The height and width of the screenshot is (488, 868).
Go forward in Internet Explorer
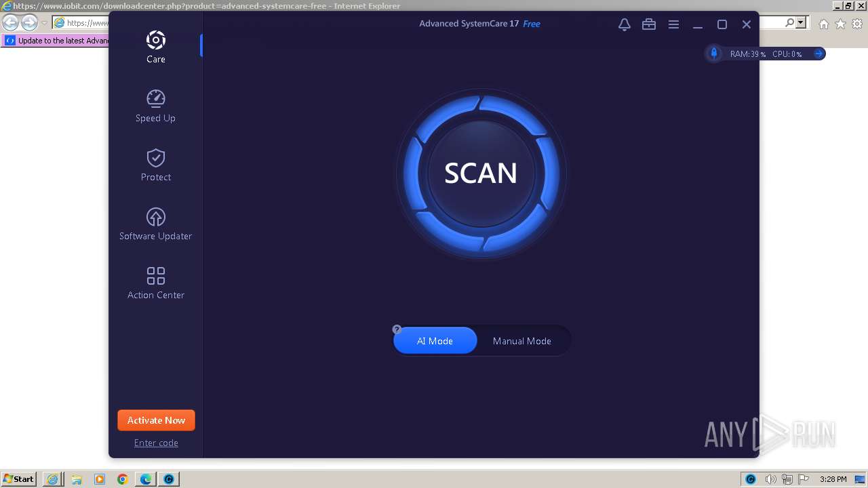29,23
